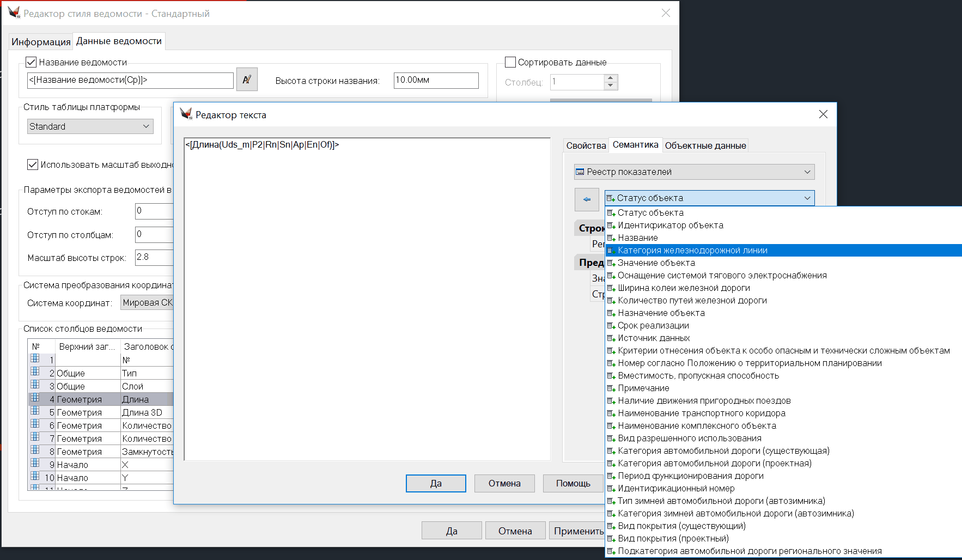
Task: Enable the Сортировать данные checkbox
Action: (510, 62)
